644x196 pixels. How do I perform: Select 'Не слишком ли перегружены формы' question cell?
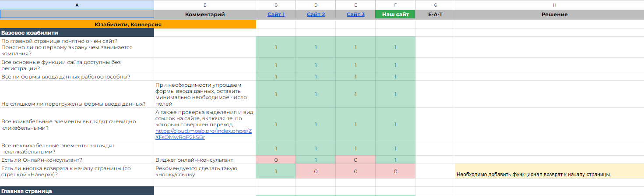pyautogui.click(x=77, y=94)
